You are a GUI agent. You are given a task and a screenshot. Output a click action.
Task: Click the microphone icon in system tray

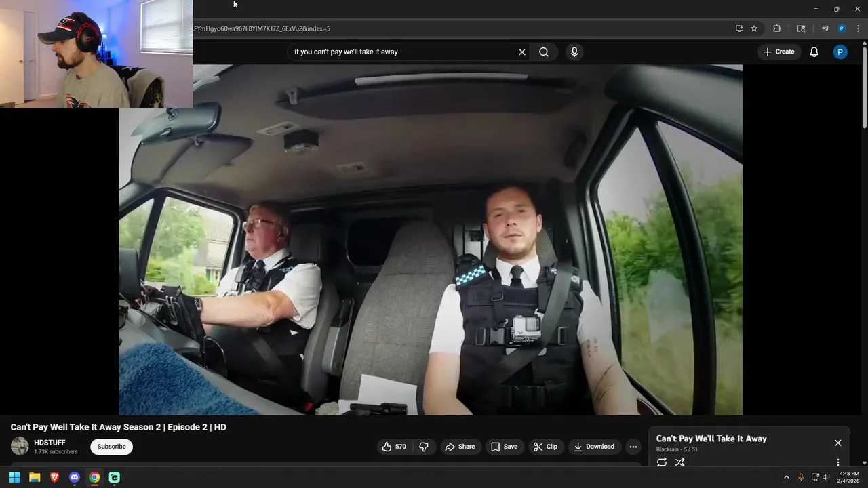tap(801, 477)
